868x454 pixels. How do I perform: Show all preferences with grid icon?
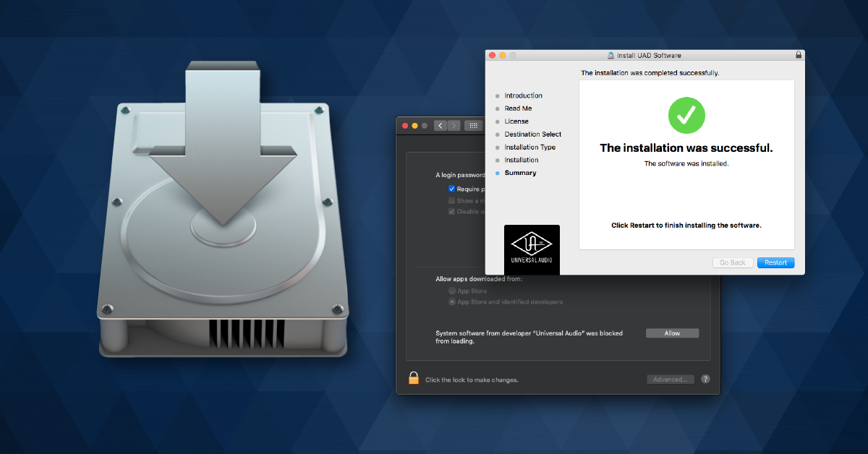point(474,126)
